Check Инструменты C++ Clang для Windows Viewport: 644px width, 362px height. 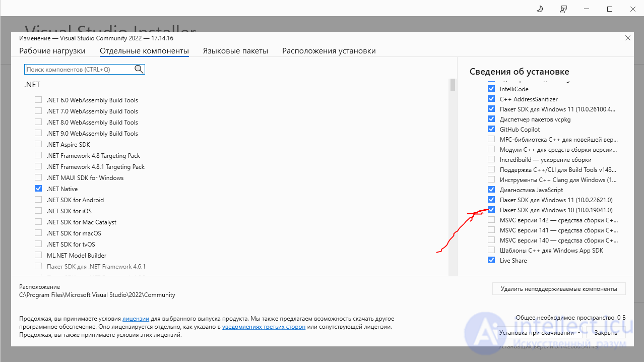[x=491, y=179]
